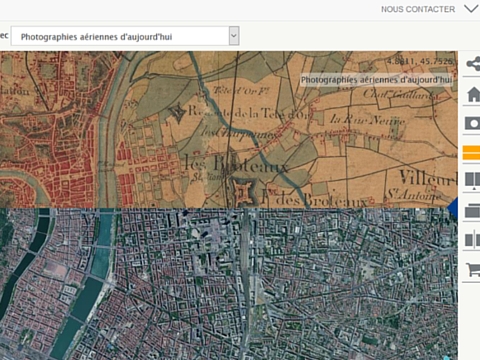Click the share icon in sidebar
480x360 pixels.
[x=473, y=63]
